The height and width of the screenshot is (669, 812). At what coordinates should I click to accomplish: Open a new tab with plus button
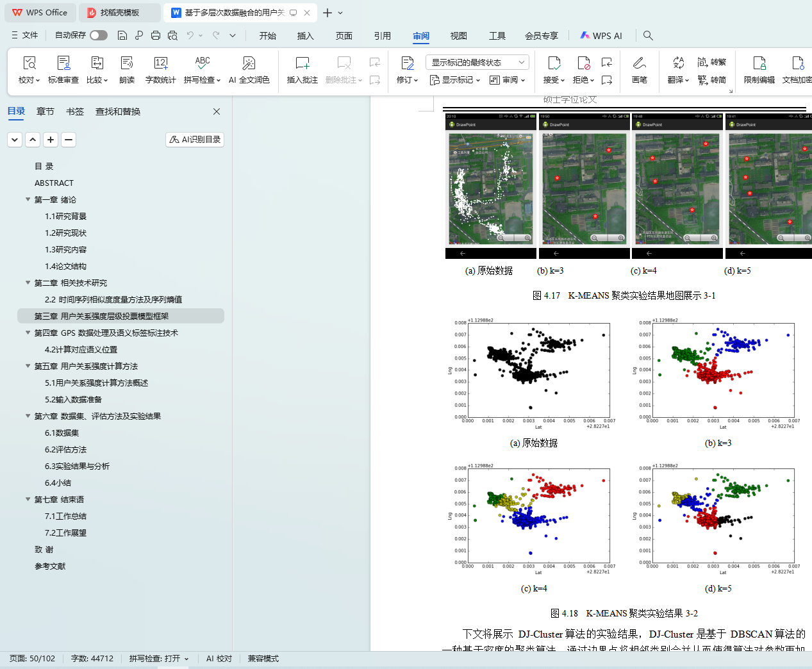coord(327,13)
